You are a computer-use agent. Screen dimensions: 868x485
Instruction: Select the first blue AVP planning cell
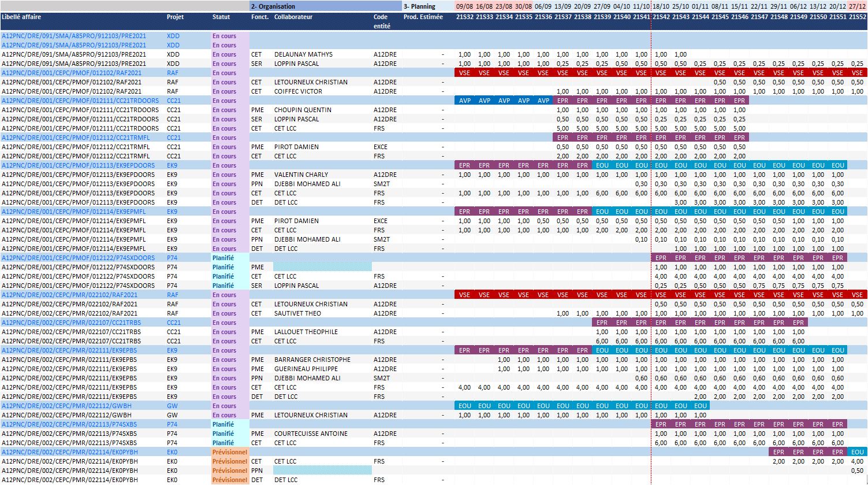coord(464,101)
